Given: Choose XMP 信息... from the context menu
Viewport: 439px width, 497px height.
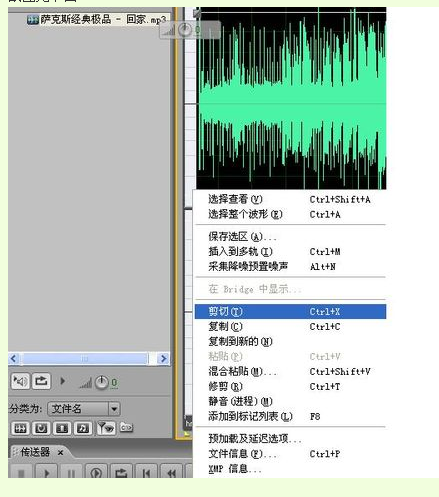Looking at the screenshot, I should pyautogui.click(x=290, y=469).
